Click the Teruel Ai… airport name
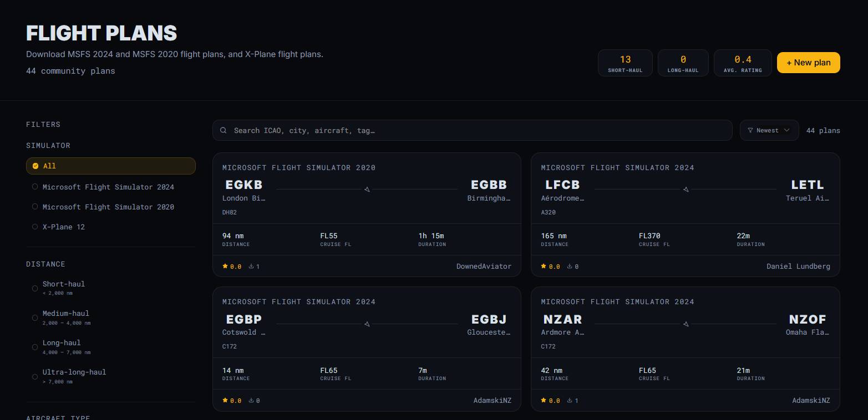868x420 pixels. [808, 198]
